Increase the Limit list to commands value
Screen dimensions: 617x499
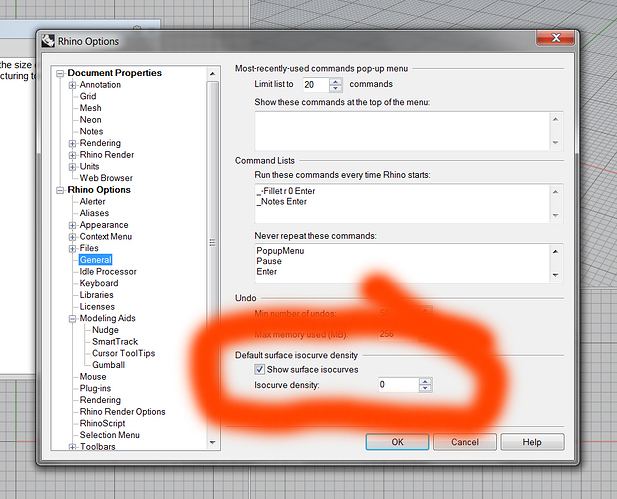(x=335, y=81)
